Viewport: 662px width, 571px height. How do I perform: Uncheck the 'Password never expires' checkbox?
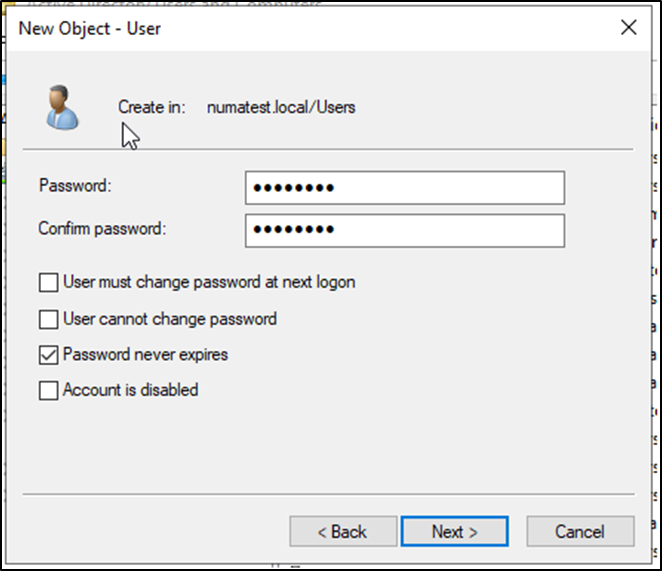coord(48,355)
